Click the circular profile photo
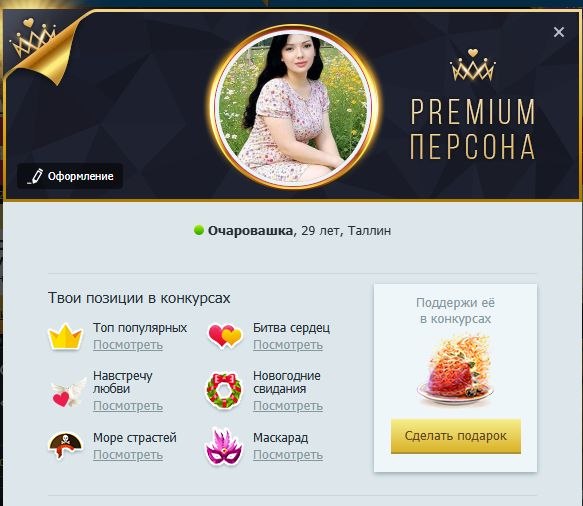 (x=293, y=107)
